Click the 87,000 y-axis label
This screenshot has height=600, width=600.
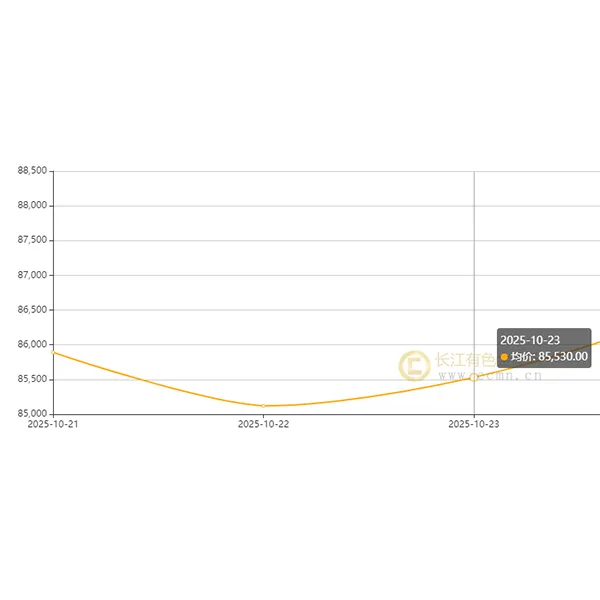[32, 275]
